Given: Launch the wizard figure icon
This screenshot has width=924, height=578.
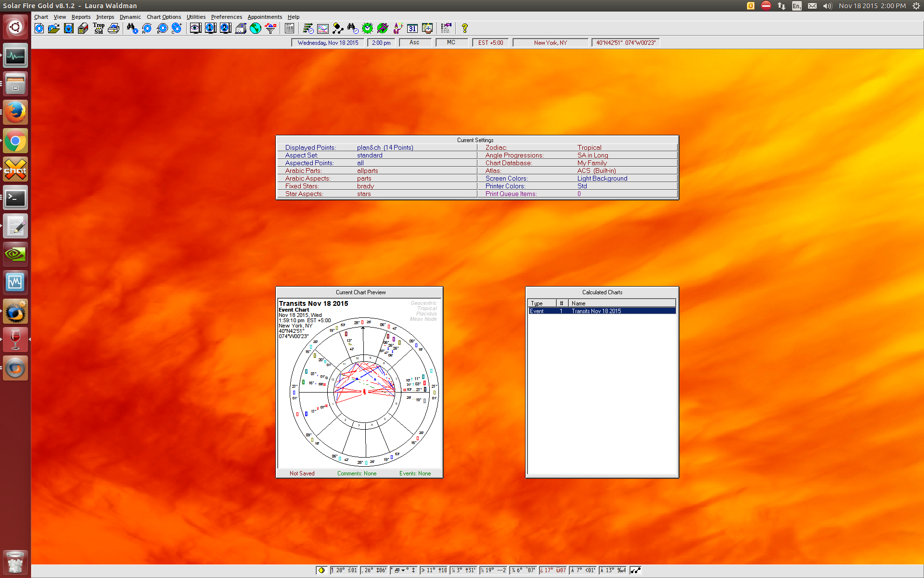Looking at the screenshot, I should coord(398,28).
